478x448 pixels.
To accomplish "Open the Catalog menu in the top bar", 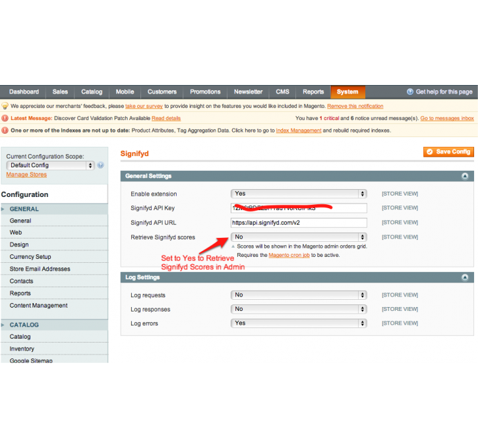I will [x=92, y=92].
